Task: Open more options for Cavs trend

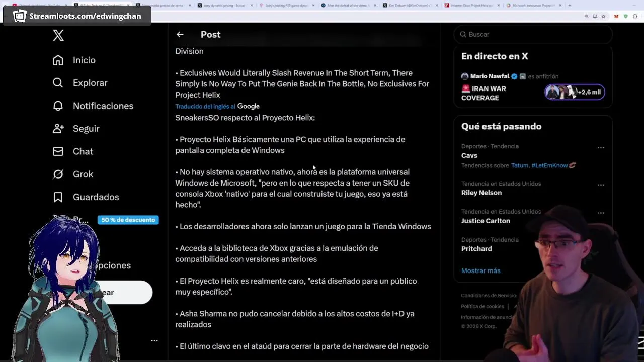Action: click(x=601, y=147)
